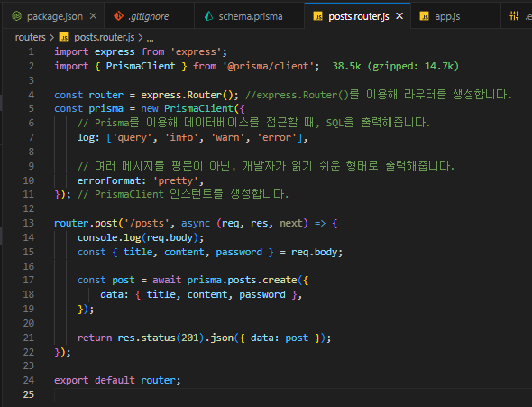
Task: Click the posts.router.js breadcrumb item
Action: click(x=105, y=37)
